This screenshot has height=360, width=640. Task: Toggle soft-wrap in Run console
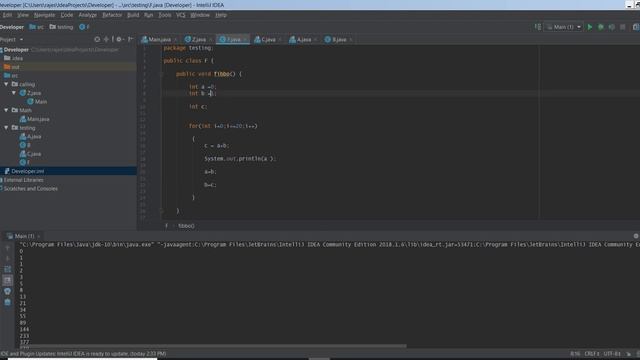pyautogui.click(x=7, y=269)
